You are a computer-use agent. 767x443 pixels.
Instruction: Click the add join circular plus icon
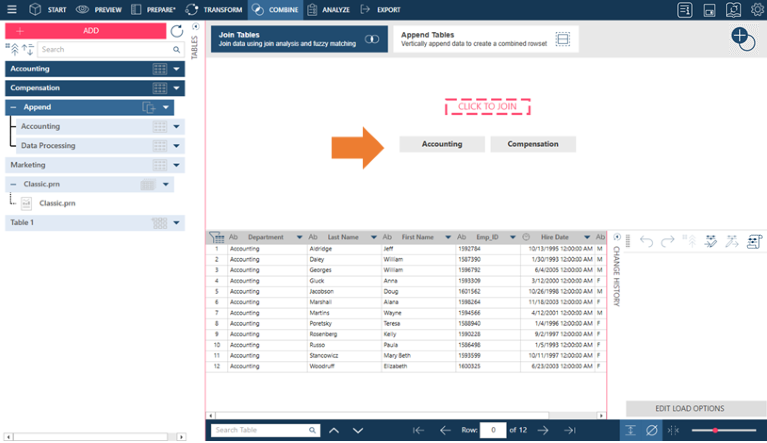[x=743, y=39]
